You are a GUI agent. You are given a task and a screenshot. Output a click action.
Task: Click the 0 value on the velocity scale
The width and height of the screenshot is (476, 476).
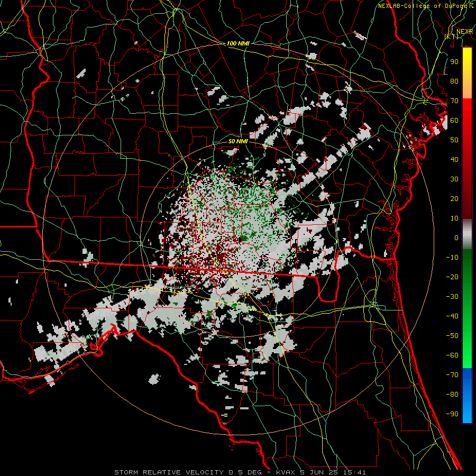point(456,238)
